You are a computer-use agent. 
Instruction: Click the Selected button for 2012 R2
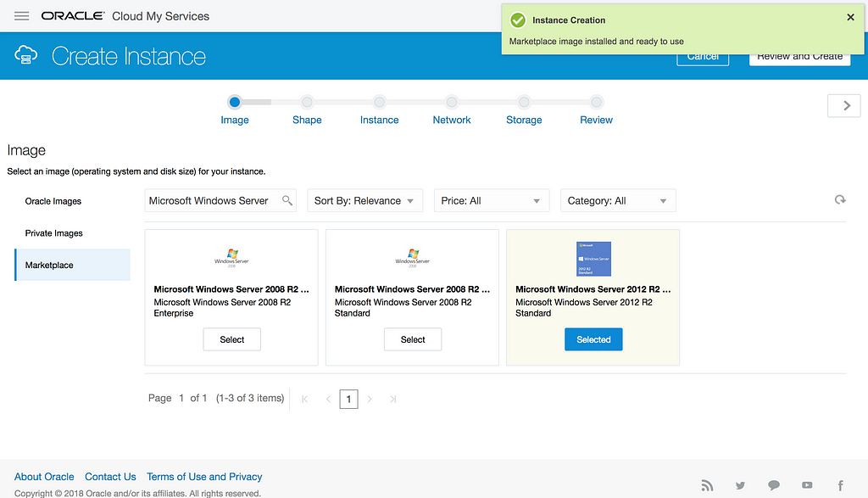coord(593,339)
